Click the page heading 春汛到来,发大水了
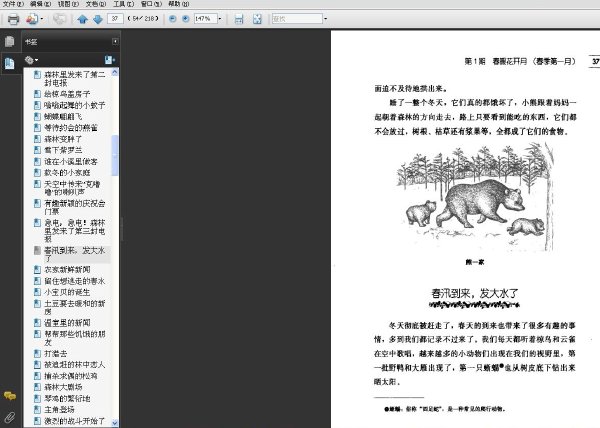This screenshot has height=428, width=600. 474,293
